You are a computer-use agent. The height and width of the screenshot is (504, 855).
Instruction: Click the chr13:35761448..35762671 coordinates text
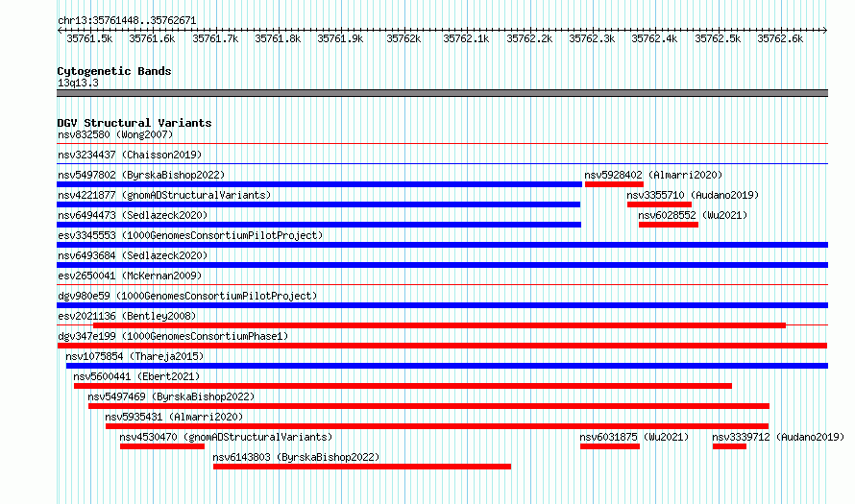coord(127,21)
